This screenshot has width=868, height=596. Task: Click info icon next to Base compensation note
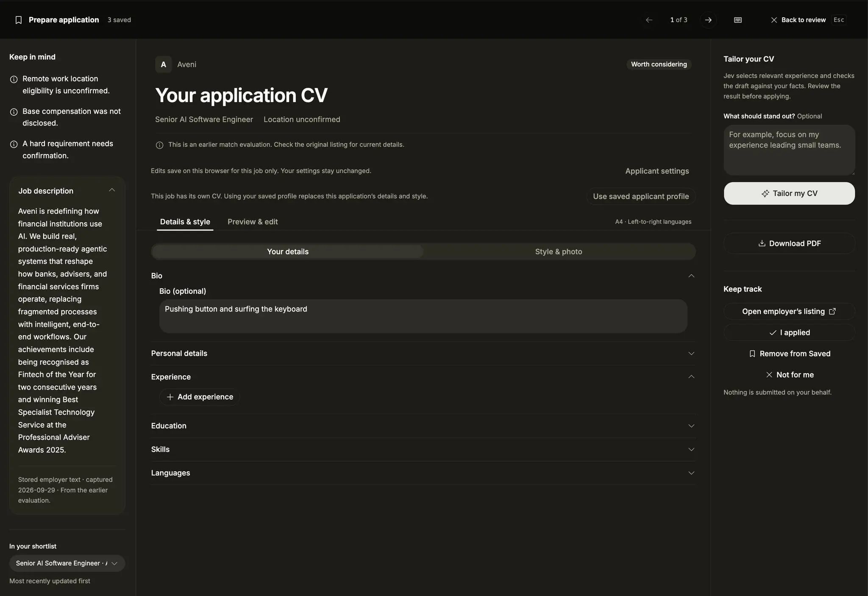click(x=14, y=112)
